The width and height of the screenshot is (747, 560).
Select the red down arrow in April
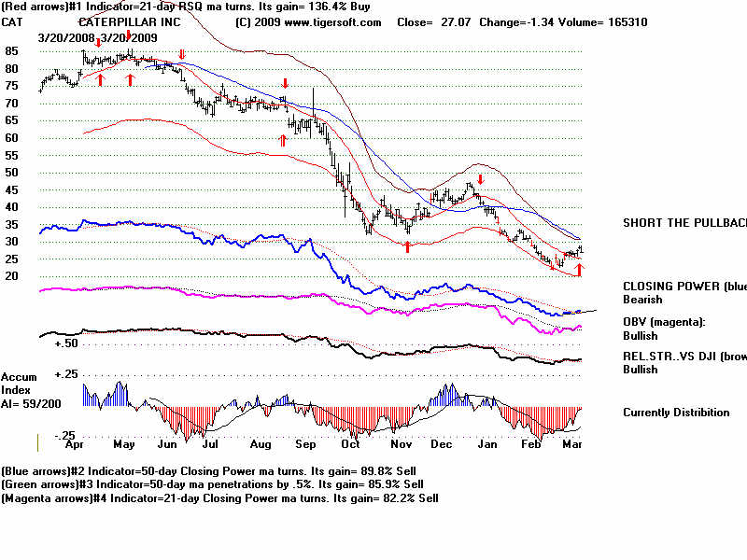(x=97, y=44)
